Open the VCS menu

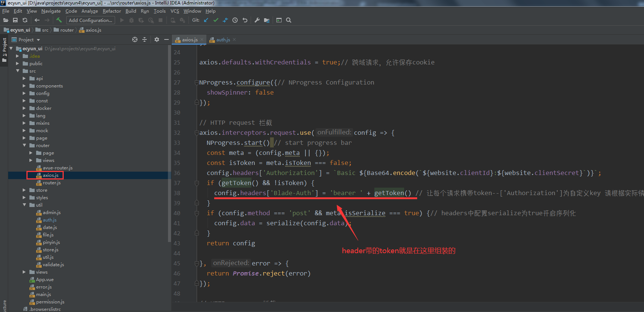point(175,11)
